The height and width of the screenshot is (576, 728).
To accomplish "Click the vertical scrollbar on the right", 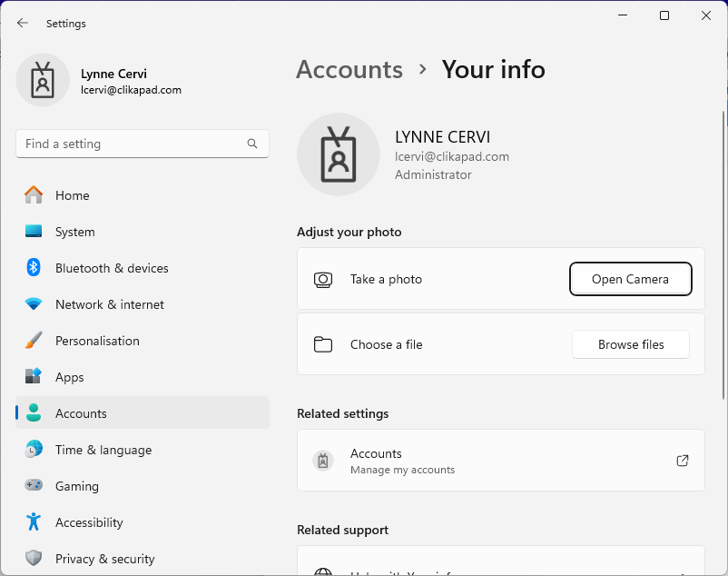I will coord(723,254).
